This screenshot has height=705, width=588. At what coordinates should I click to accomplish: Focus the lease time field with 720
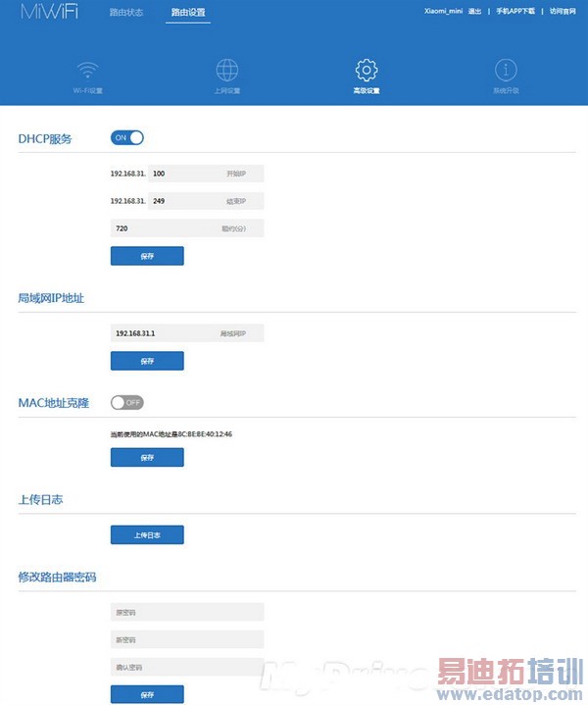(187, 228)
